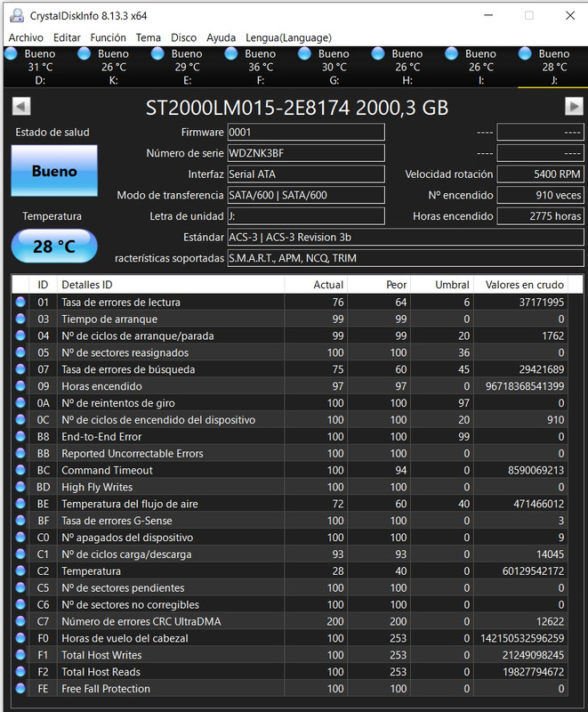This screenshot has width=588, height=712.
Task: Click the Firmware field showing 0001
Action: 306,132
